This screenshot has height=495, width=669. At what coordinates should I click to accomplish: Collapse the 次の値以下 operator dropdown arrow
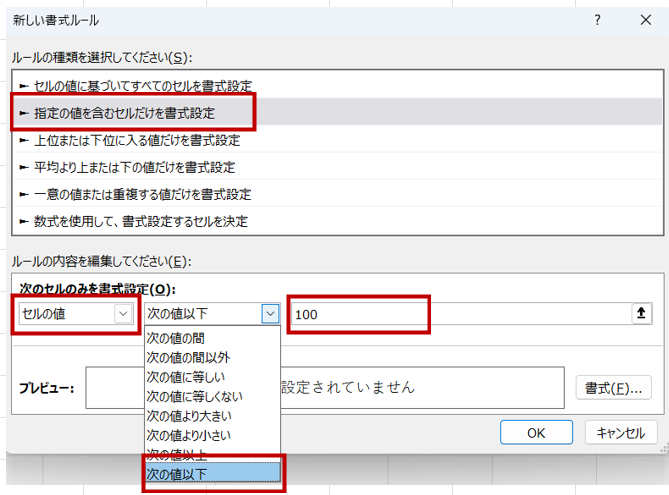269,314
